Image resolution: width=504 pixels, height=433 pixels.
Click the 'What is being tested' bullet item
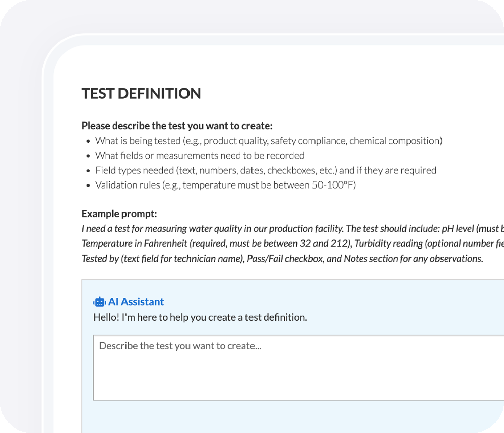click(x=269, y=141)
